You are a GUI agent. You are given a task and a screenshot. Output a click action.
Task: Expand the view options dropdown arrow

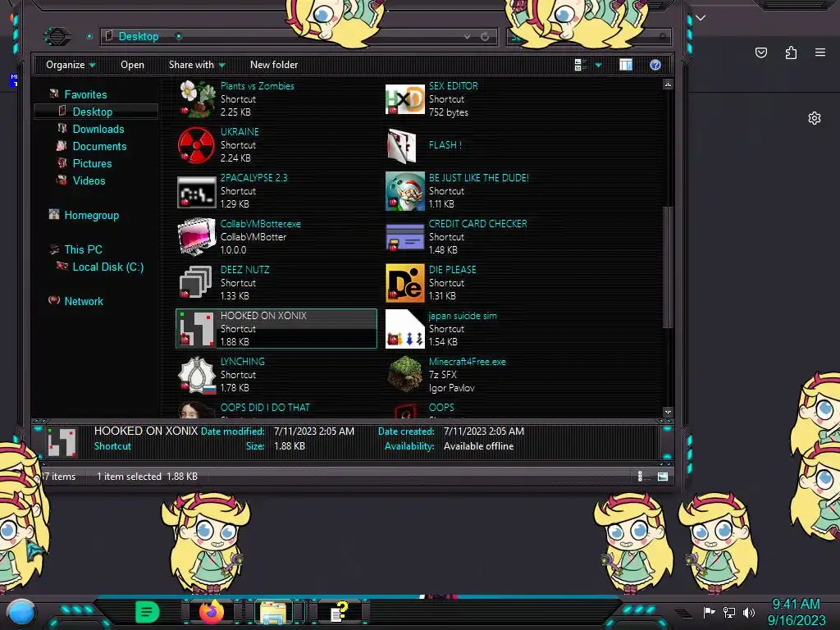(598, 66)
